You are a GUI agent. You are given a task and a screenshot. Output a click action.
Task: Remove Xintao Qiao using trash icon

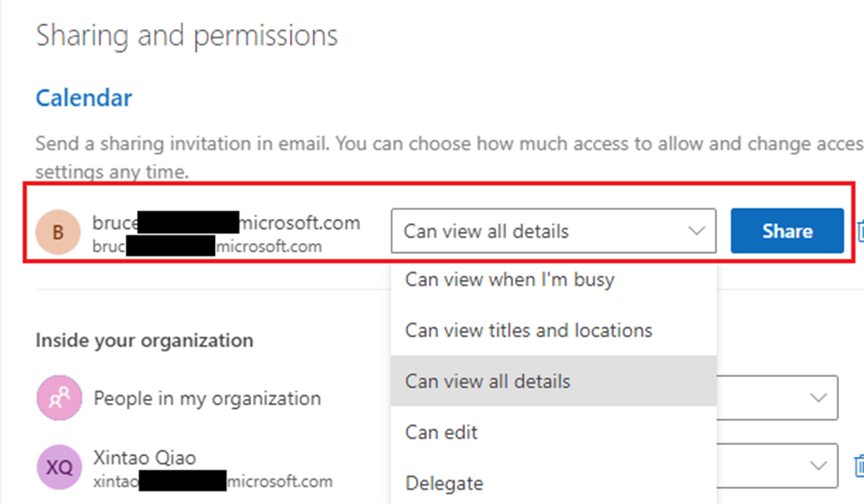(x=859, y=465)
